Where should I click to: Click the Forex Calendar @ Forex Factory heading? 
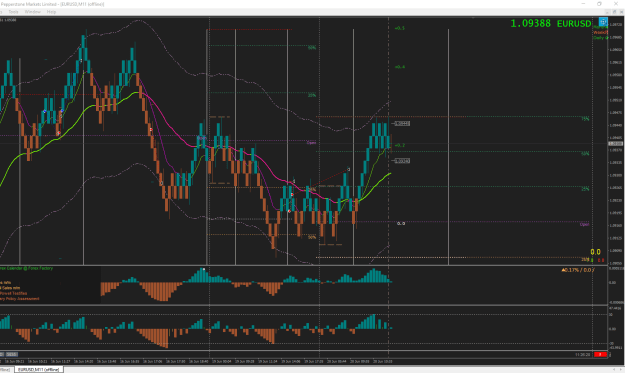26,269
